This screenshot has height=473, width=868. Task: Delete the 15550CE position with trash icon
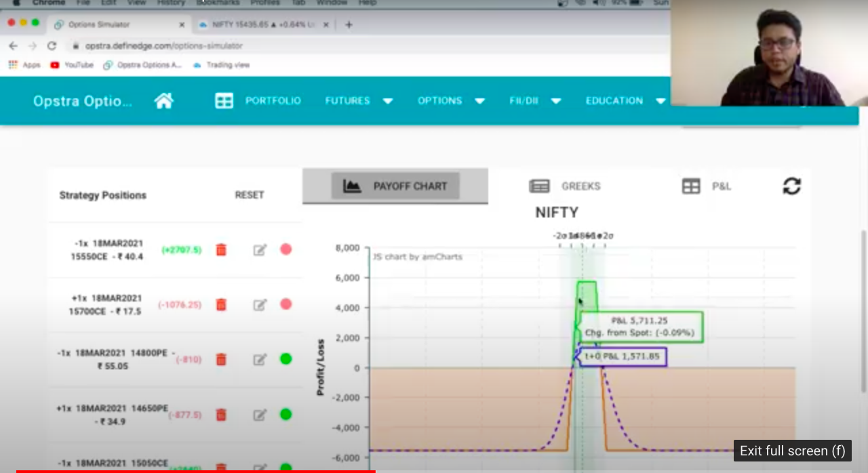tap(221, 250)
